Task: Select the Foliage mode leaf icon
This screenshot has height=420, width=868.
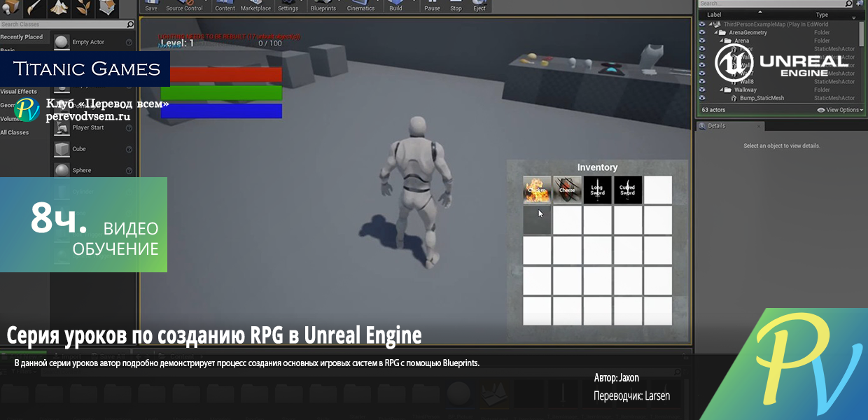Action: (x=83, y=8)
